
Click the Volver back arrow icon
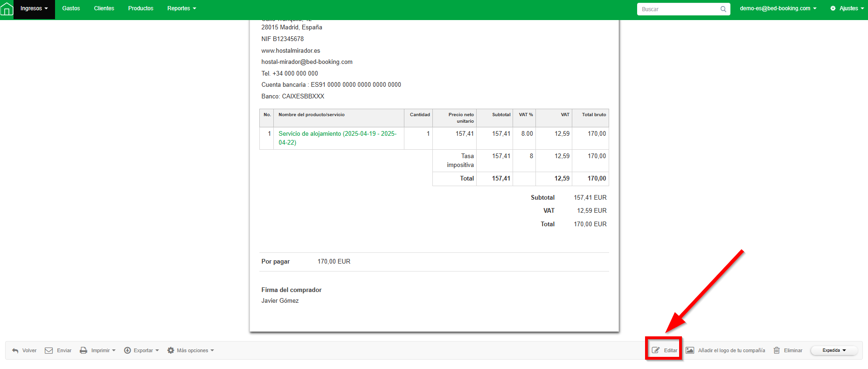click(x=15, y=350)
